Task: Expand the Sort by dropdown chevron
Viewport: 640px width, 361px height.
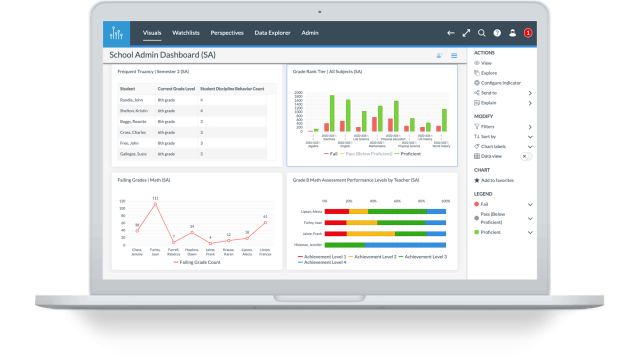Action: click(530, 137)
